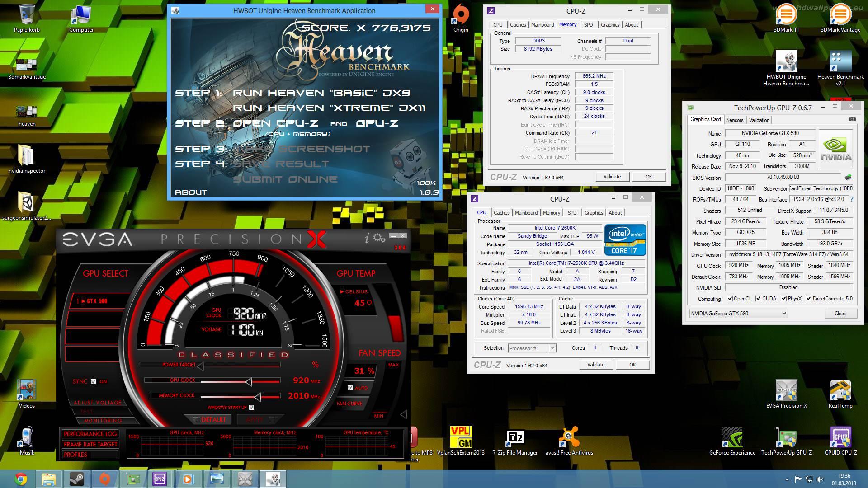
Task: Open Papierkorb recycle bin desktop icon
Action: point(27,19)
